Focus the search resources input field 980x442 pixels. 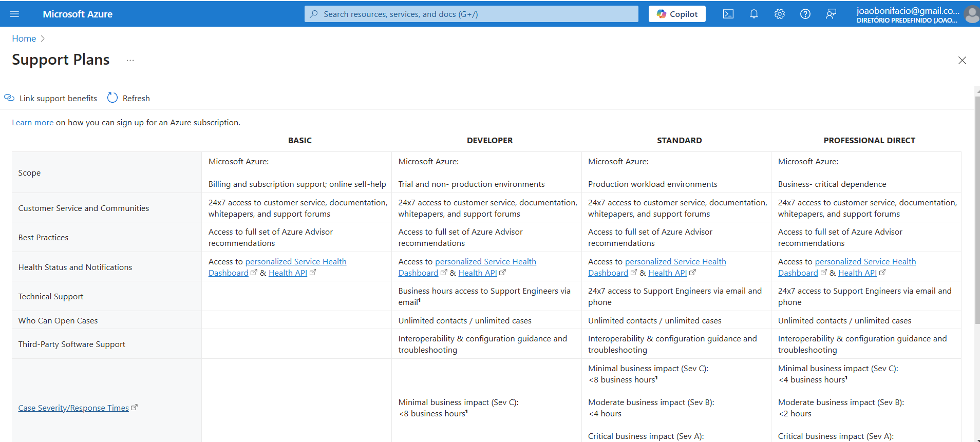[x=472, y=14]
